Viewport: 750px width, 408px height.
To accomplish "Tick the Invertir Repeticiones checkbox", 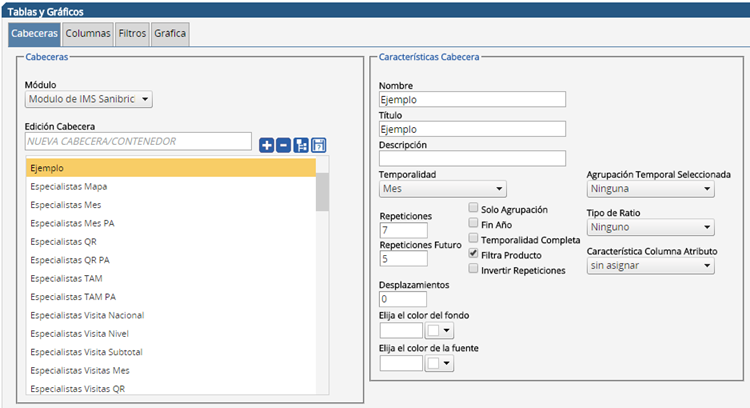I will 473,269.
